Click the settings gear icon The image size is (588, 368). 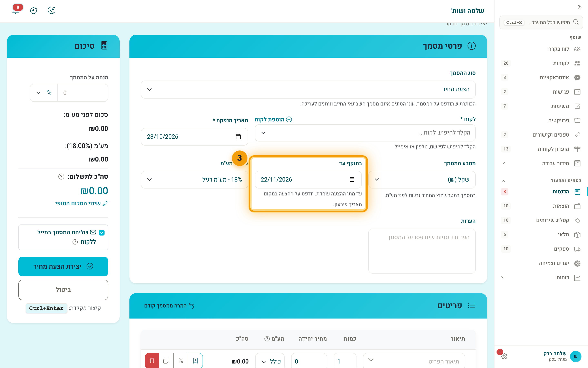tap(504, 356)
